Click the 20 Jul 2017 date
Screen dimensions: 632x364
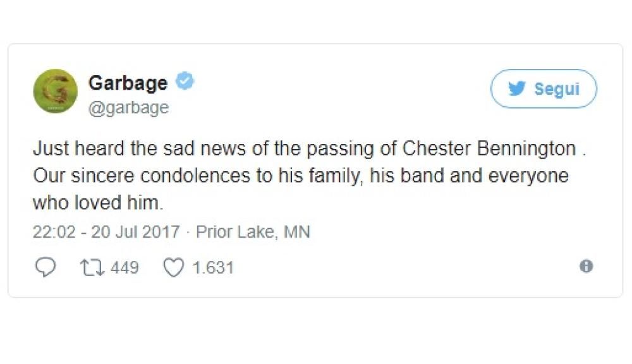point(135,231)
